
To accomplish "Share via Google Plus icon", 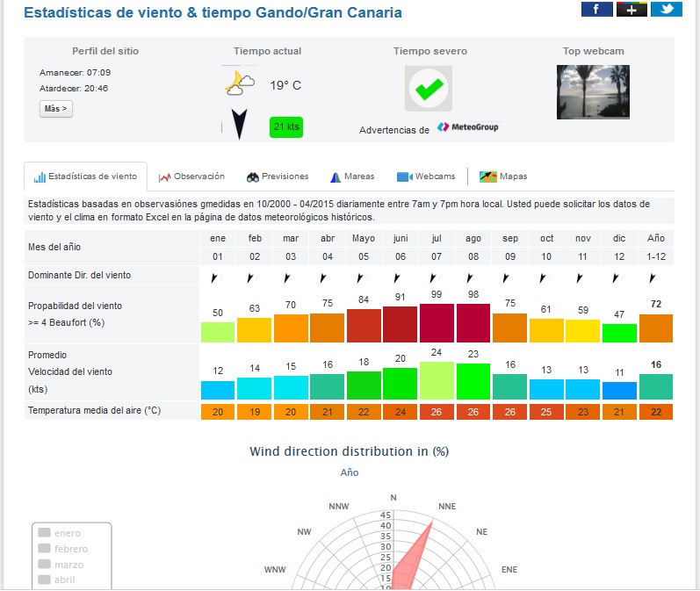I will [631, 9].
